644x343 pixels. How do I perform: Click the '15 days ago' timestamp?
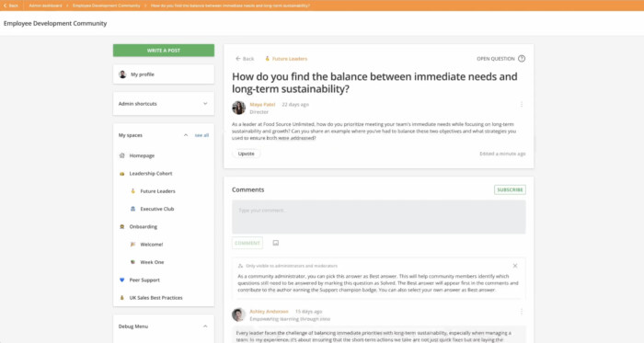[308, 312]
